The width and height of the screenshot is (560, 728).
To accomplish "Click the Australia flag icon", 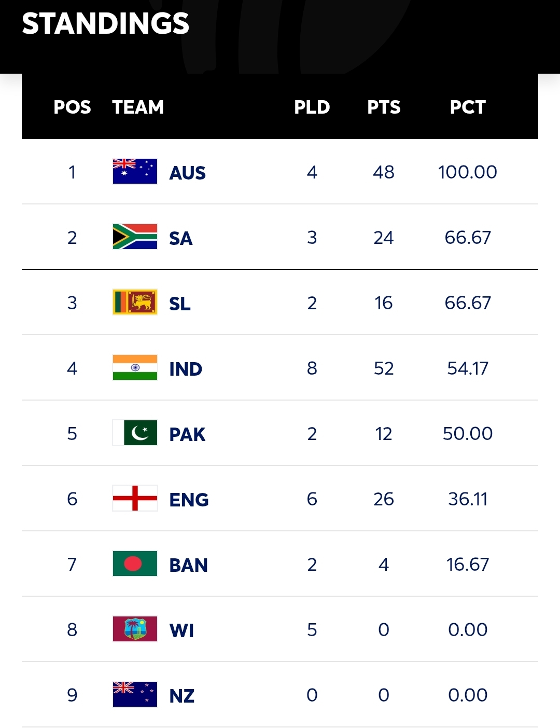I will coord(135,172).
